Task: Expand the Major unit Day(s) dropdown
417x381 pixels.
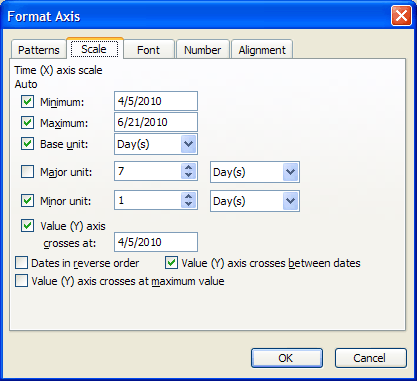Action: click(290, 172)
